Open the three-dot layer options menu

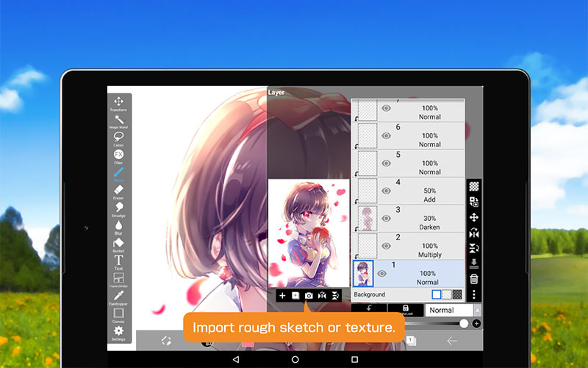(x=474, y=294)
